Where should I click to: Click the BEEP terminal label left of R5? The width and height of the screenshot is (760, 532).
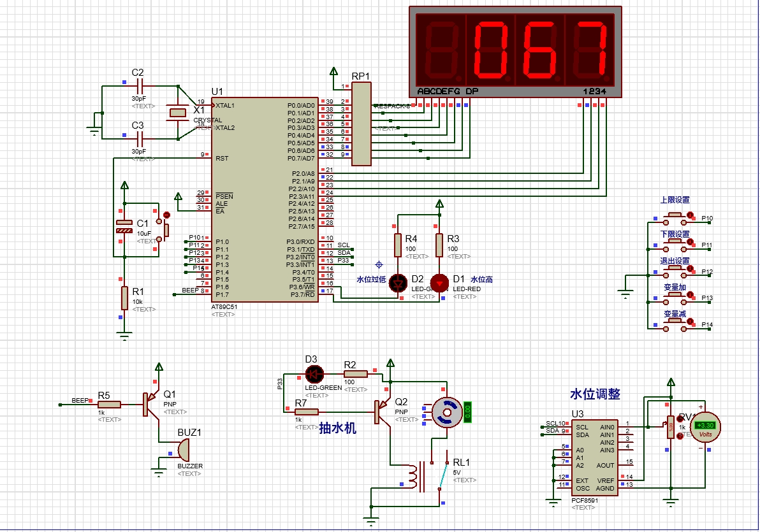point(80,400)
